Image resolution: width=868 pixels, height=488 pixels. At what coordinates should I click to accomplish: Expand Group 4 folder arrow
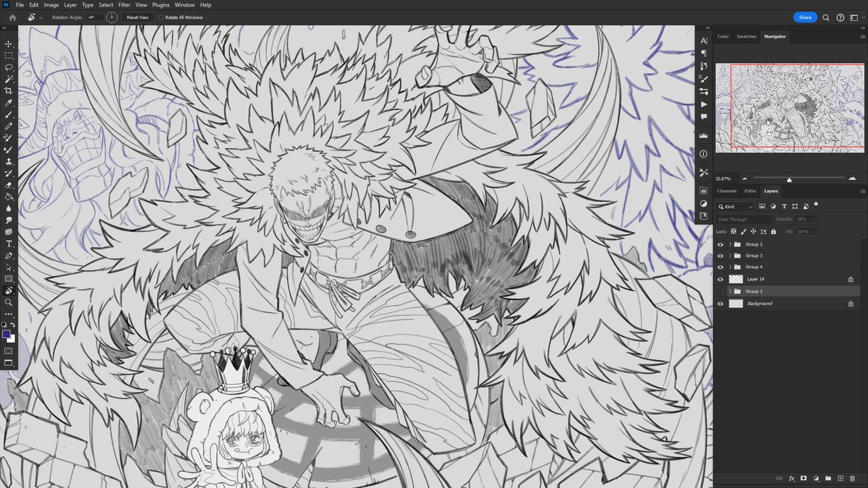tap(731, 267)
